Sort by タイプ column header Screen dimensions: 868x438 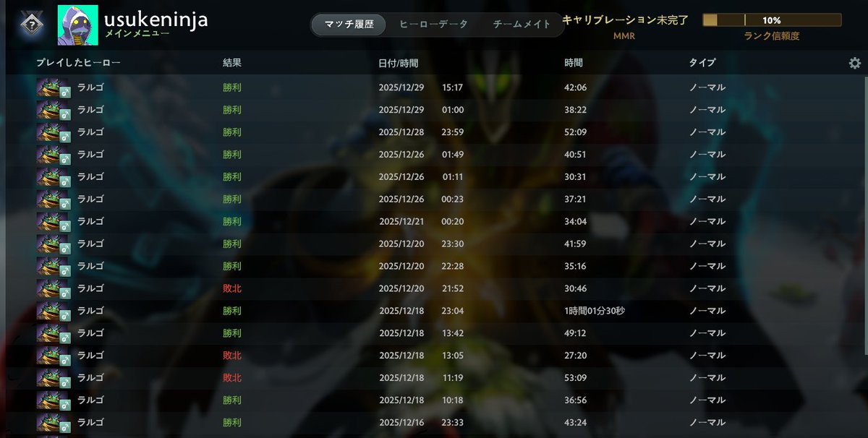click(702, 63)
